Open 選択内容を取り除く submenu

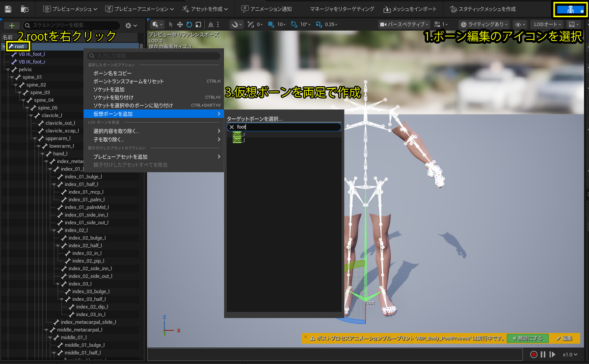click(x=154, y=131)
